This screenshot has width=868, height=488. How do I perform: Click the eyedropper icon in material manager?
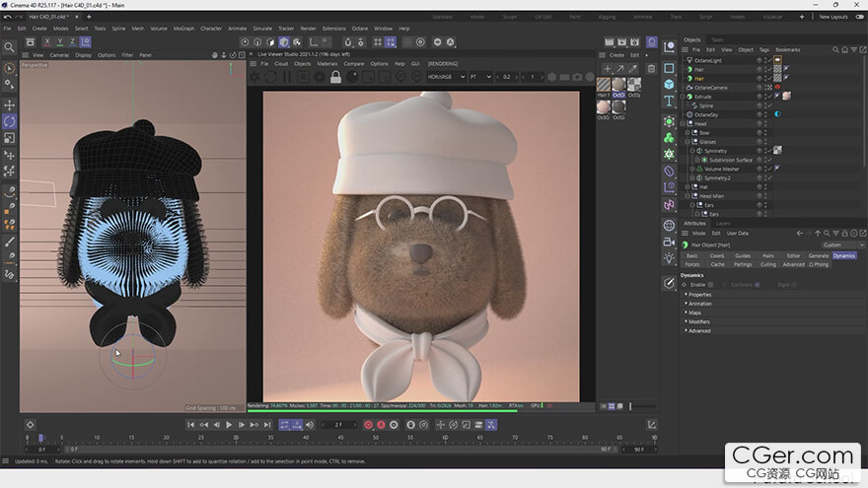(632, 69)
